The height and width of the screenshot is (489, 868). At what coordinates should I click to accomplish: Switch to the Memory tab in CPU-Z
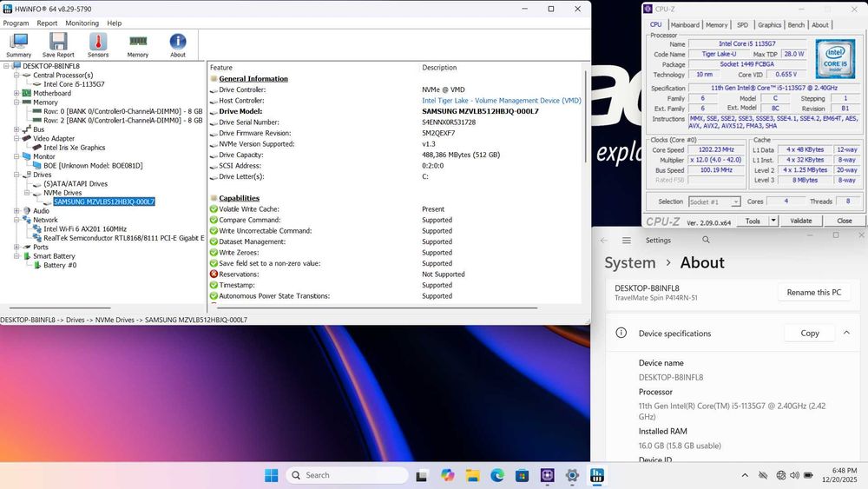pyautogui.click(x=716, y=25)
